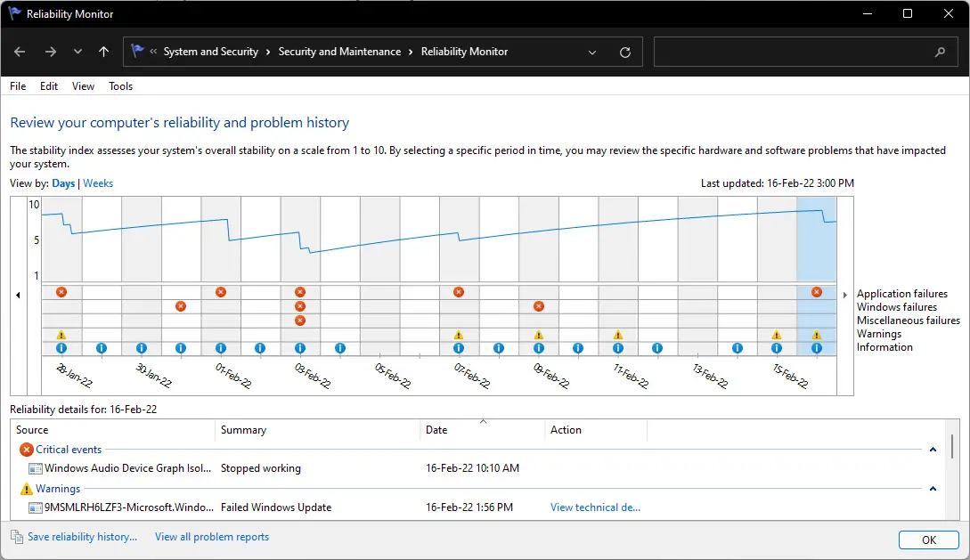Open the recent locations dropdown arrow
The image size is (970, 560).
(x=77, y=52)
